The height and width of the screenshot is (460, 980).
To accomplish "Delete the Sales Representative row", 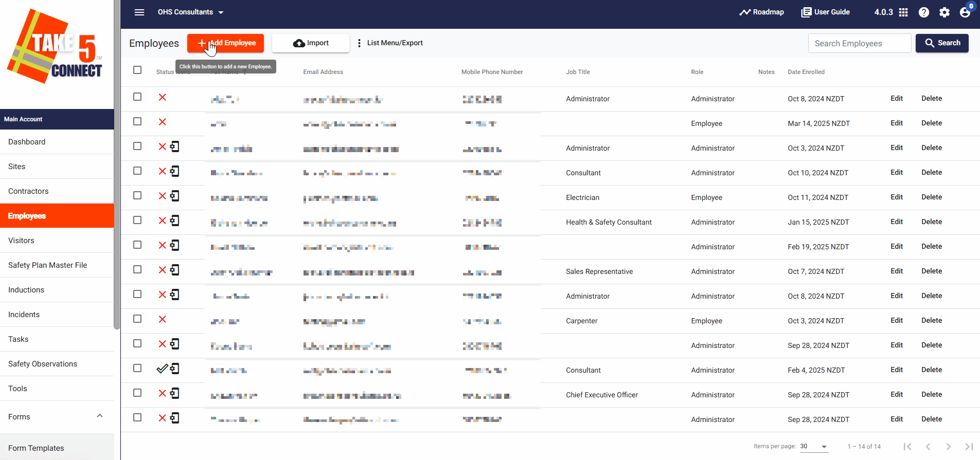I will pyautogui.click(x=932, y=271).
